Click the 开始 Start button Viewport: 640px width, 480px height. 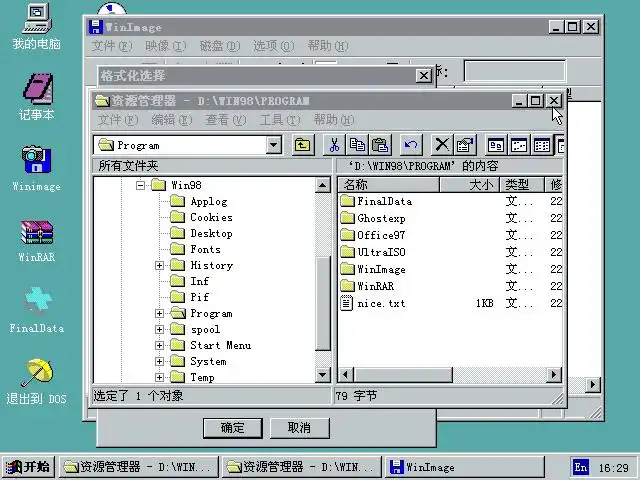[x=28, y=467]
